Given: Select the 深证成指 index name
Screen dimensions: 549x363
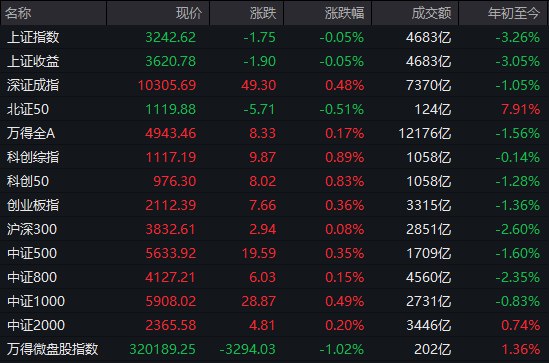Looking at the screenshot, I should pyautogui.click(x=33, y=85).
